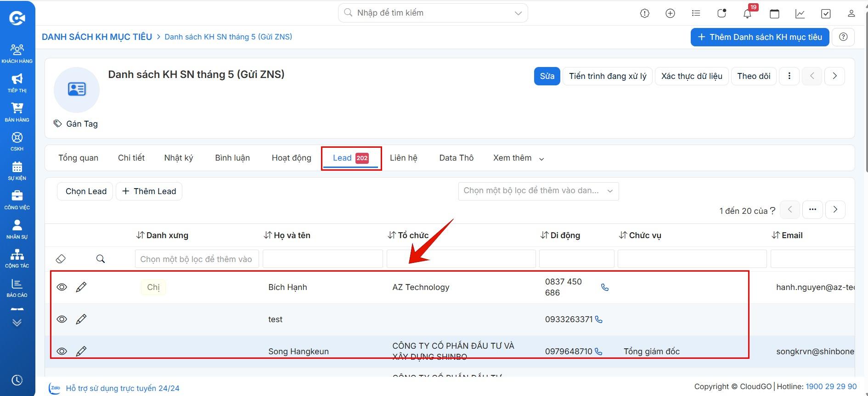
Task: Switch to the Hoạt động tab
Action: pyautogui.click(x=291, y=158)
